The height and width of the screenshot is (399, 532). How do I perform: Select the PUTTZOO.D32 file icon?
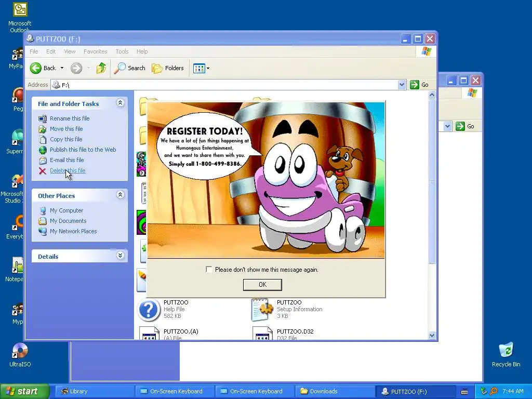262,333
